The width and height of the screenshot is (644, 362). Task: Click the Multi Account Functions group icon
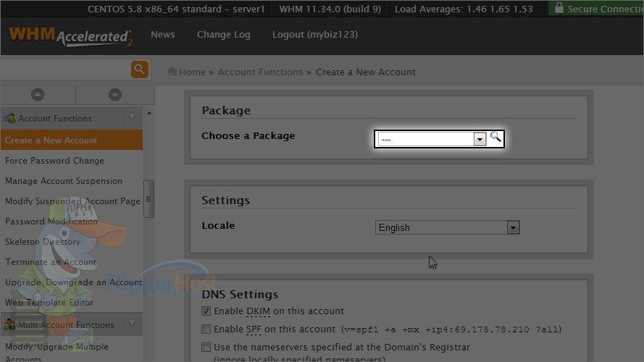tap(9, 324)
